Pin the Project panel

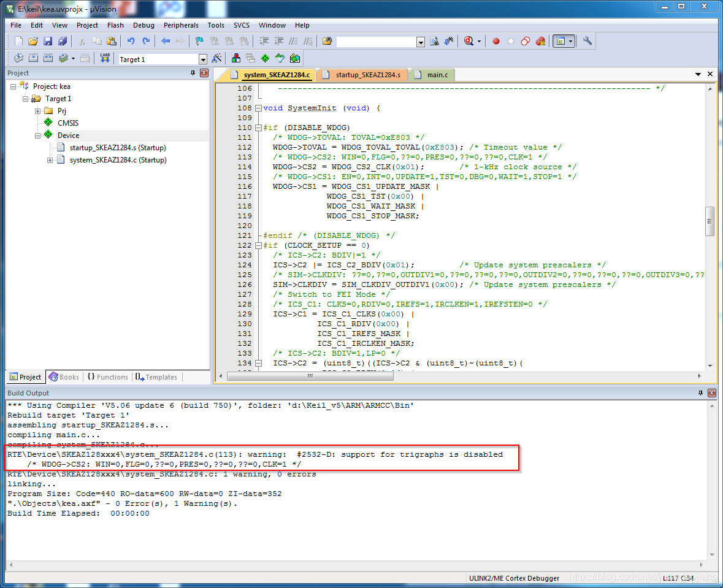point(193,73)
